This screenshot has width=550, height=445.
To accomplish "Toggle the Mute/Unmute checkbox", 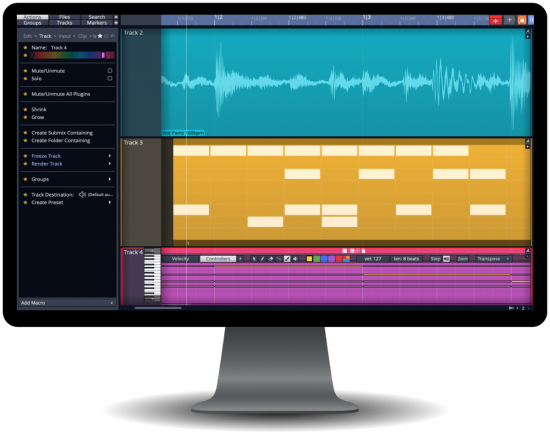I will 110,70.
